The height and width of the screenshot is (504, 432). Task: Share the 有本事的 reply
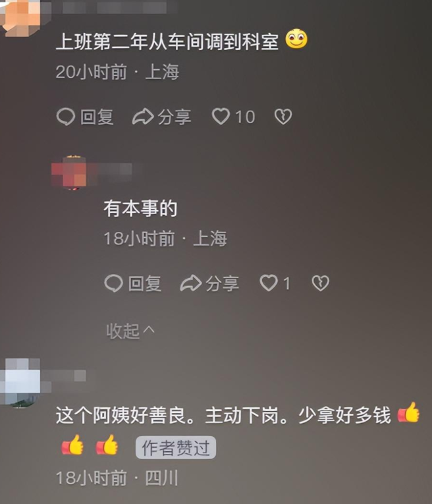[x=209, y=283]
